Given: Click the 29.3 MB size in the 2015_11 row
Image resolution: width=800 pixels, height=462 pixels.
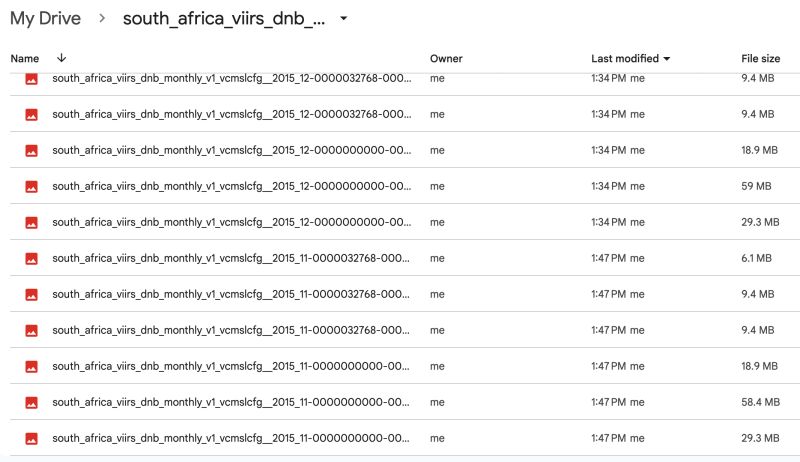Looking at the screenshot, I should coord(760,438).
